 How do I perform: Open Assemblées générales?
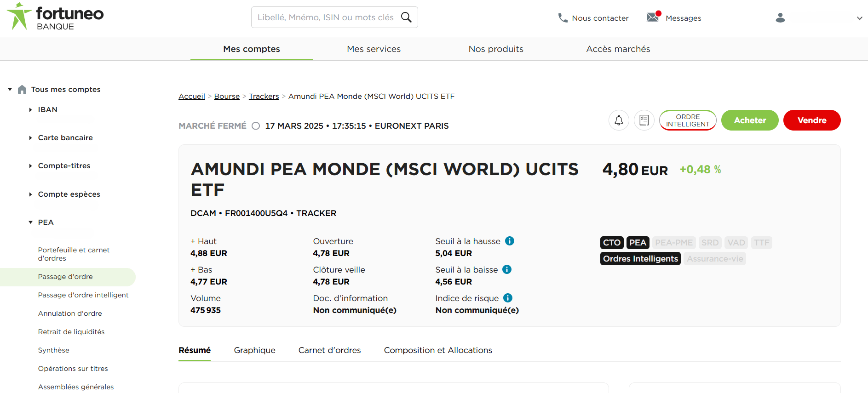click(76, 387)
